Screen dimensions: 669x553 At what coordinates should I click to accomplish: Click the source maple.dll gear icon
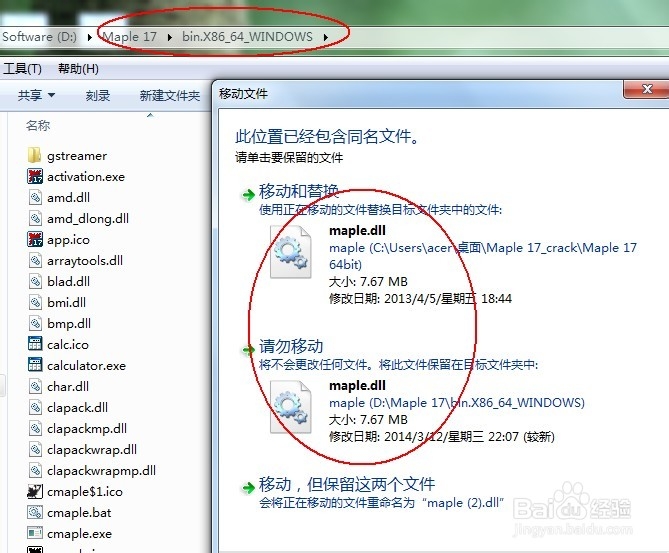coord(291,252)
